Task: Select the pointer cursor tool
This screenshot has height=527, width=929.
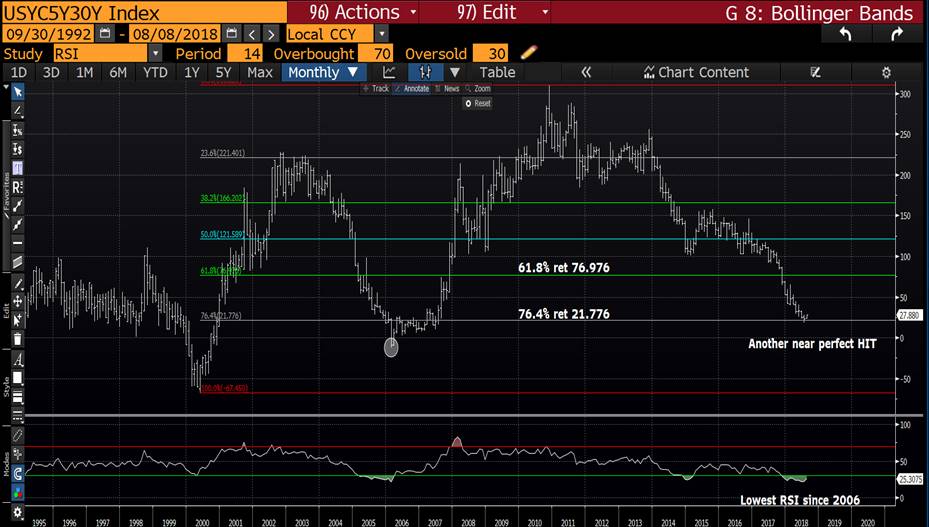Action: (x=18, y=92)
